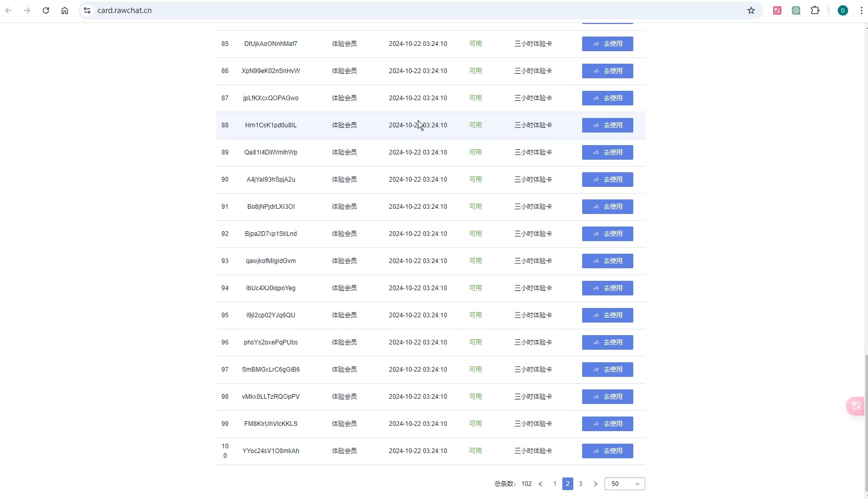Click the 可用 status in row 90

coord(475,180)
